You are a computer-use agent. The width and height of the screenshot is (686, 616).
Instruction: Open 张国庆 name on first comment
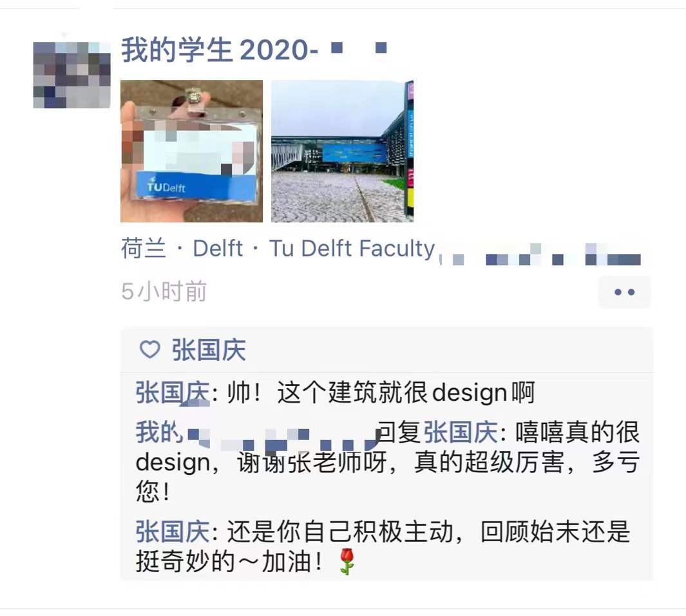pyautogui.click(x=173, y=392)
